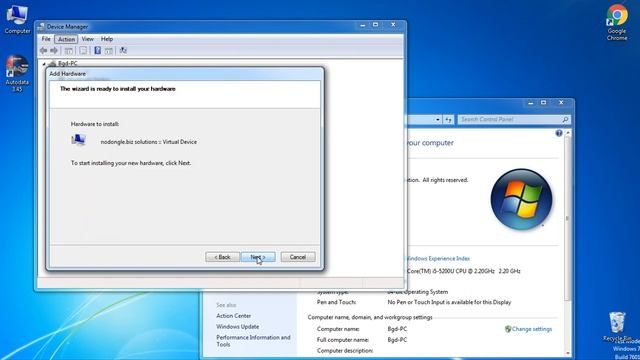640x360 pixels.
Task: Minimize the Device Manager window
Action: [x=362, y=25]
